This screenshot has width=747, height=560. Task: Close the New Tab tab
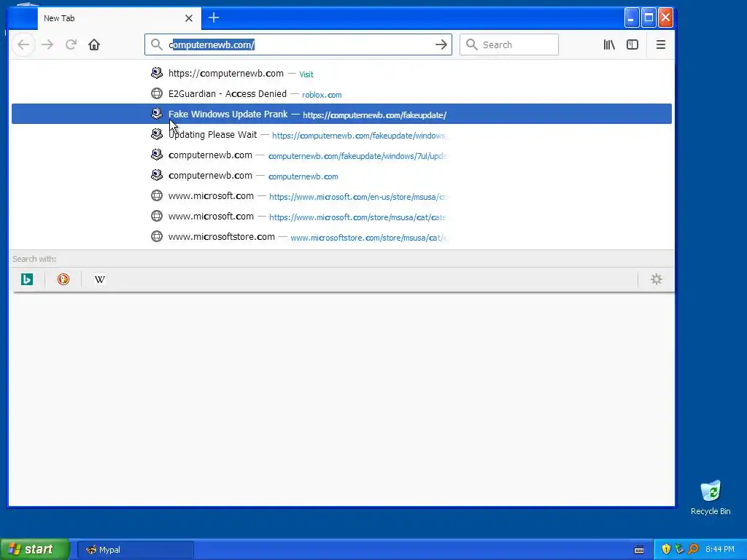189,18
